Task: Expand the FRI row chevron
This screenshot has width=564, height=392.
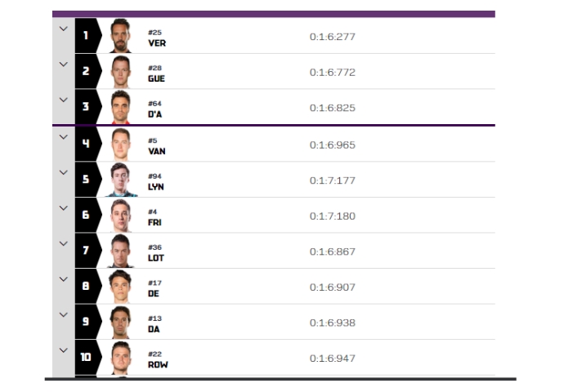Action: 63,208
